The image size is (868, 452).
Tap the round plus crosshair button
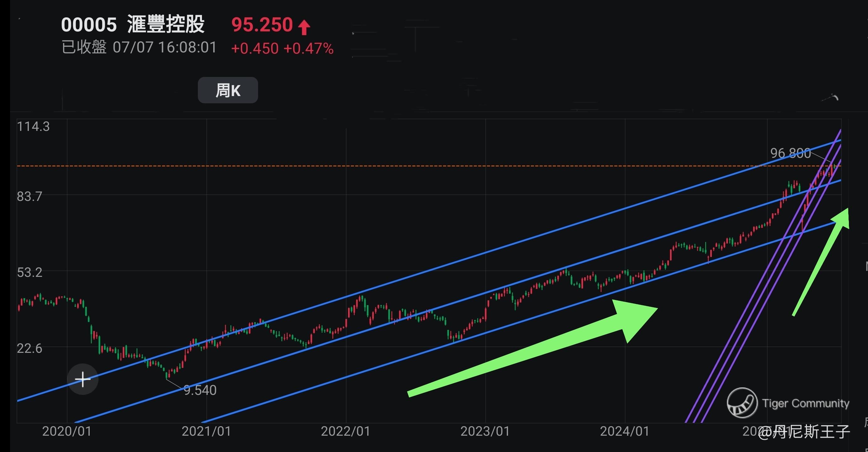tap(82, 379)
